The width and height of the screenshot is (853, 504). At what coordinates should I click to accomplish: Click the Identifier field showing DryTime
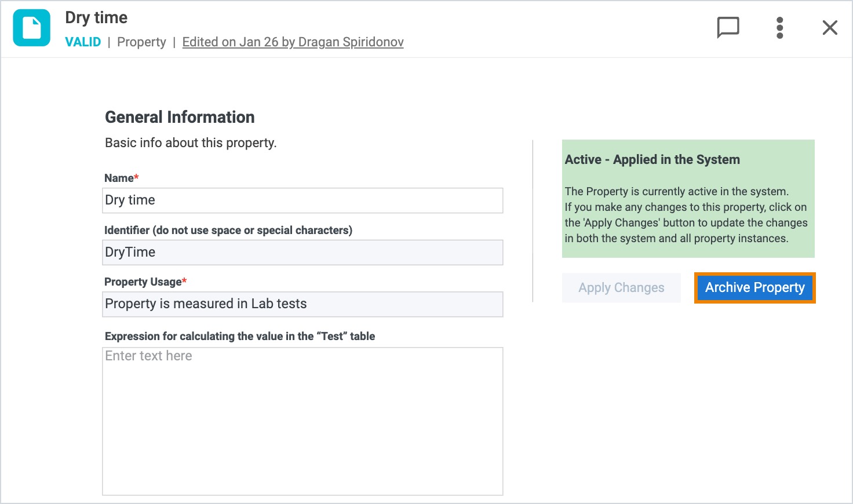click(302, 253)
